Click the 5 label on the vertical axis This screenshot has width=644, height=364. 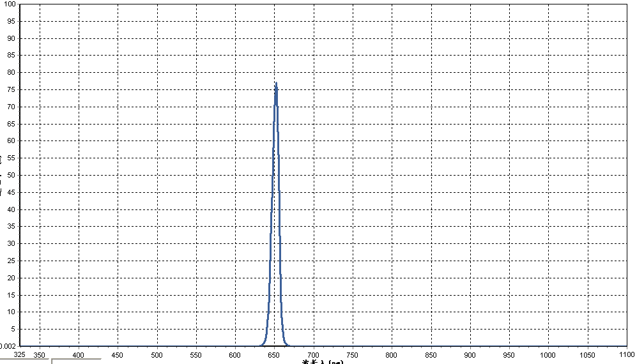click(13, 329)
